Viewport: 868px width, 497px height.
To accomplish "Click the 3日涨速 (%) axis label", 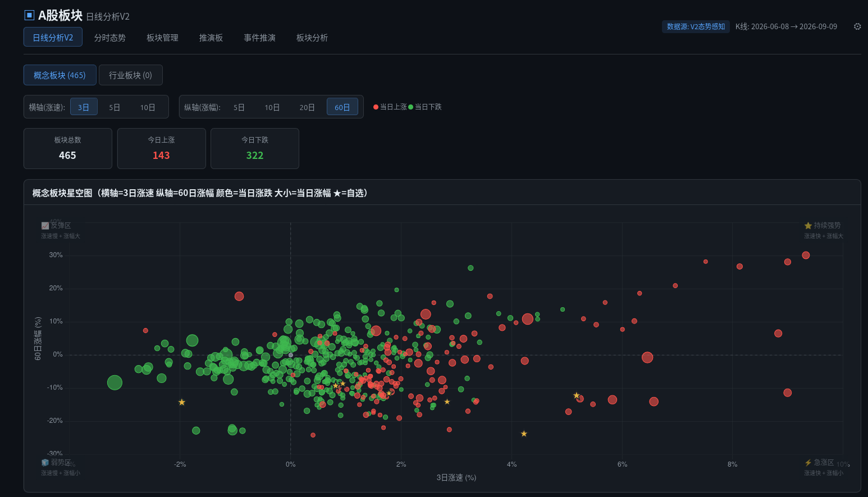I will tap(456, 477).
